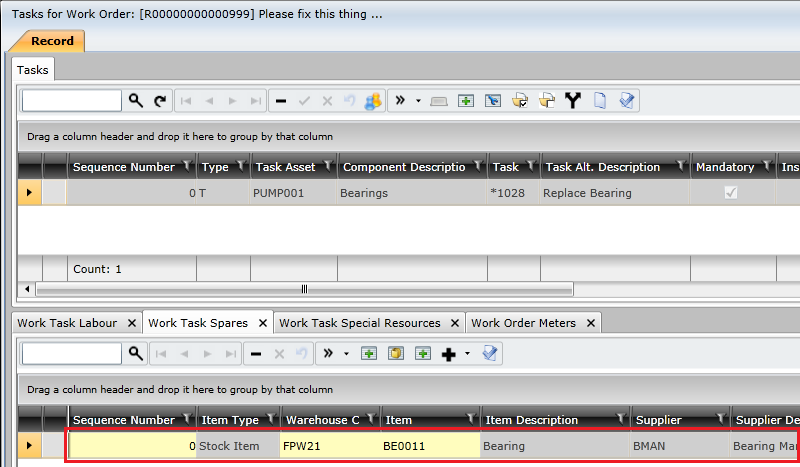The width and height of the screenshot is (800, 467).
Task: Click the minus delete icon in Tasks toolbar
Action: click(x=281, y=101)
